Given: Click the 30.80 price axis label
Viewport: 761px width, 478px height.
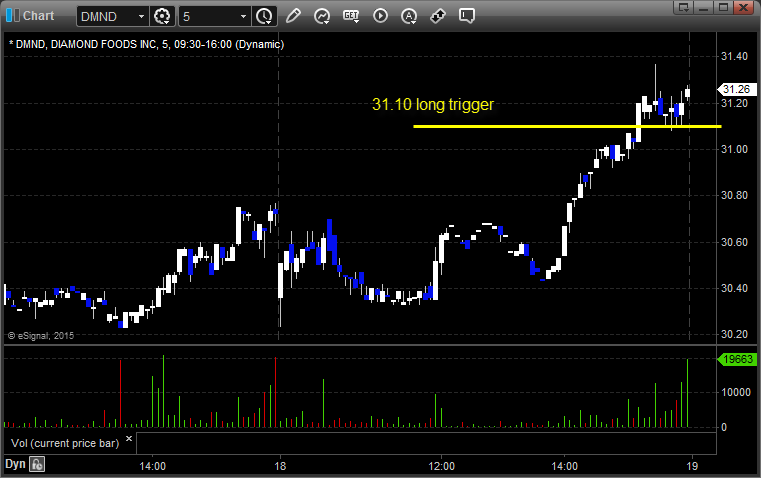Looking at the screenshot, I should click(734, 196).
